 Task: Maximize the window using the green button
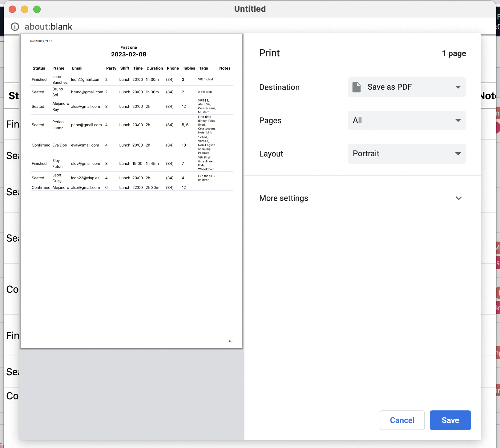37,9
